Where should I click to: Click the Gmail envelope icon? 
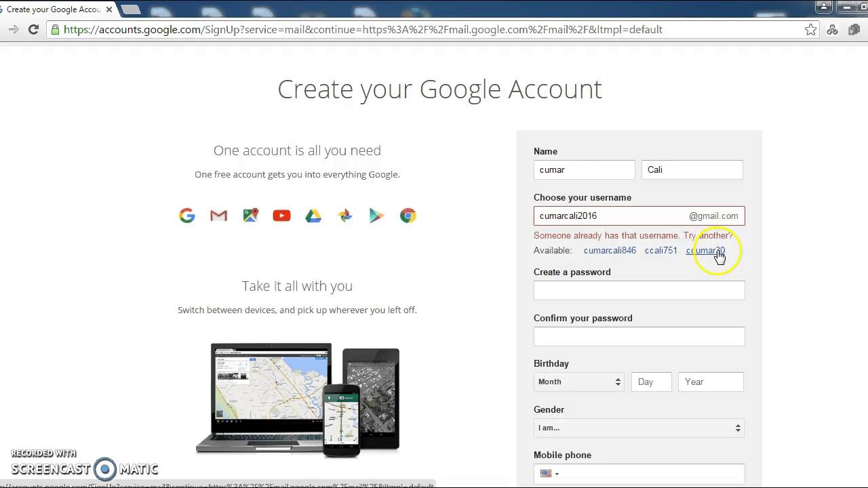tap(218, 216)
